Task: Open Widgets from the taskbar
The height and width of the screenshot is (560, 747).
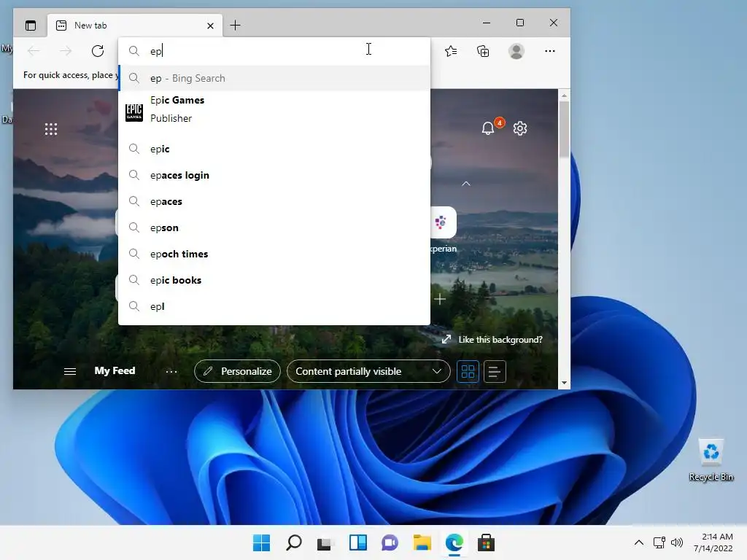Action: (357, 542)
